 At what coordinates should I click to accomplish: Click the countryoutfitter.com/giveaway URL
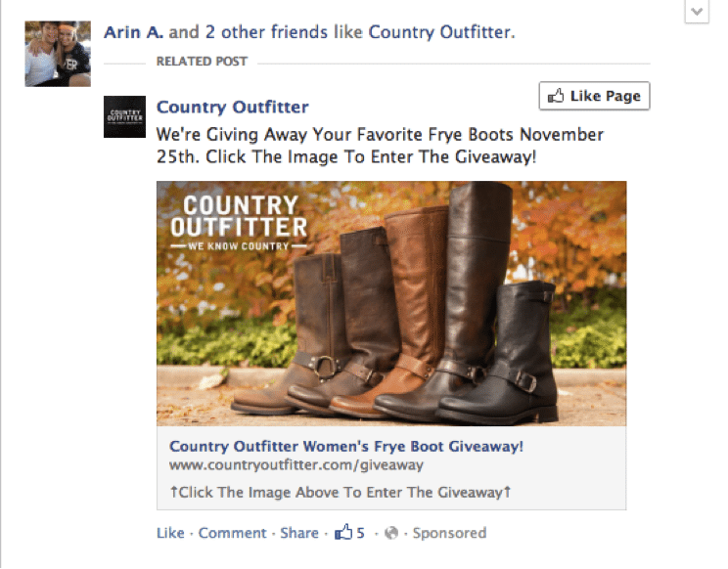(296, 465)
